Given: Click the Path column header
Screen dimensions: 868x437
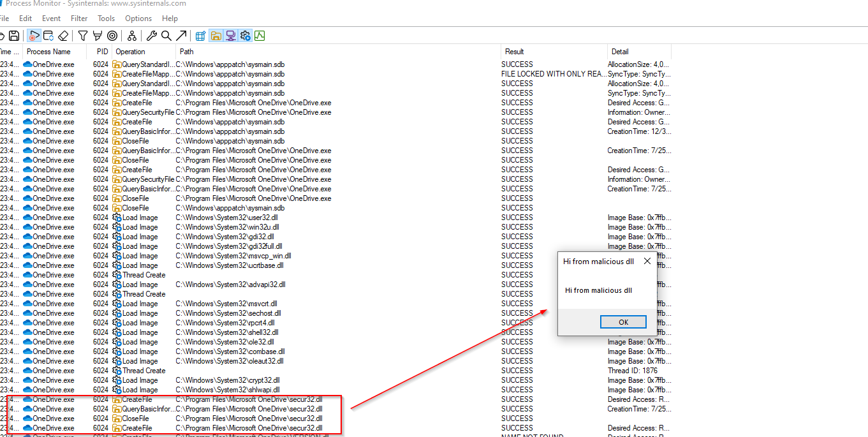Looking at the screenshot, I should tap(338, 52).
